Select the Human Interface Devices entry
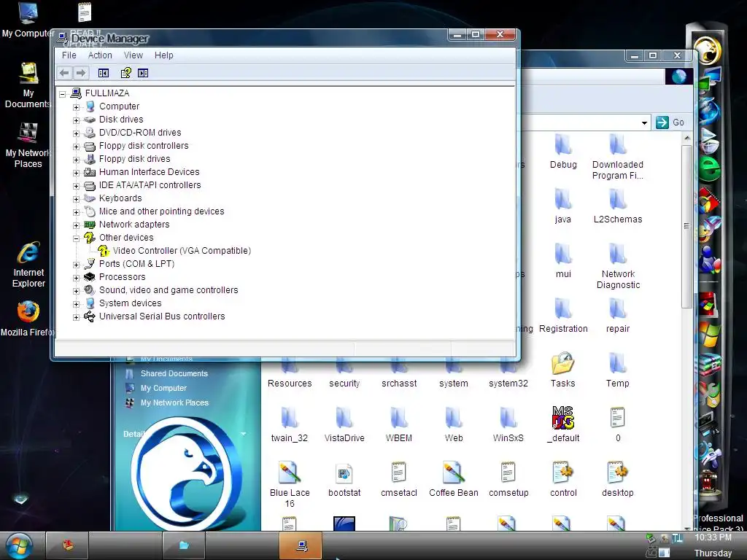747x560 pixels. pyautogui.click(x=149, y=172)
